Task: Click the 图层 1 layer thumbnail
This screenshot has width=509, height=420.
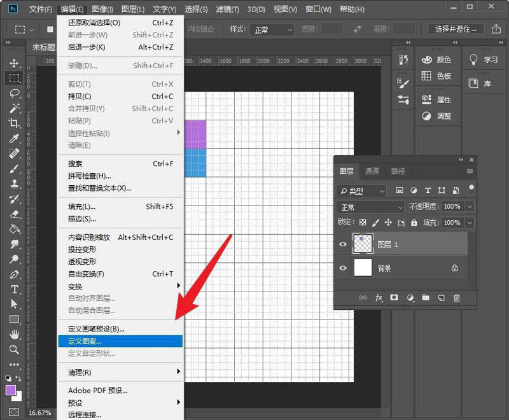Action: tap(363, 243)
